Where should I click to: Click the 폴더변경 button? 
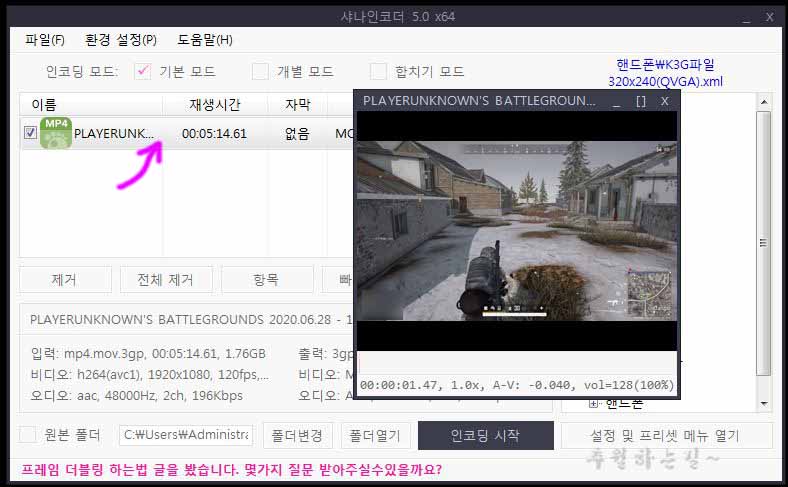[x=298, y=435]
